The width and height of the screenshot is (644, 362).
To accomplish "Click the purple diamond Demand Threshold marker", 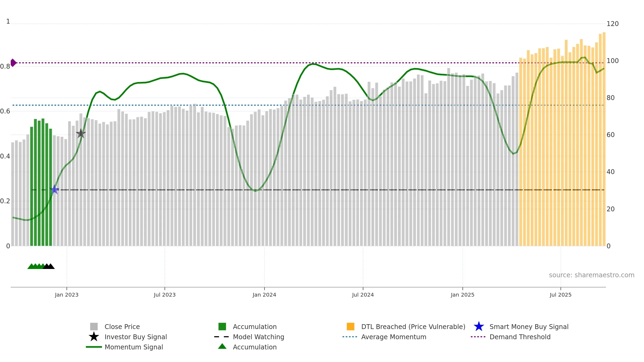I will (13, 63).
